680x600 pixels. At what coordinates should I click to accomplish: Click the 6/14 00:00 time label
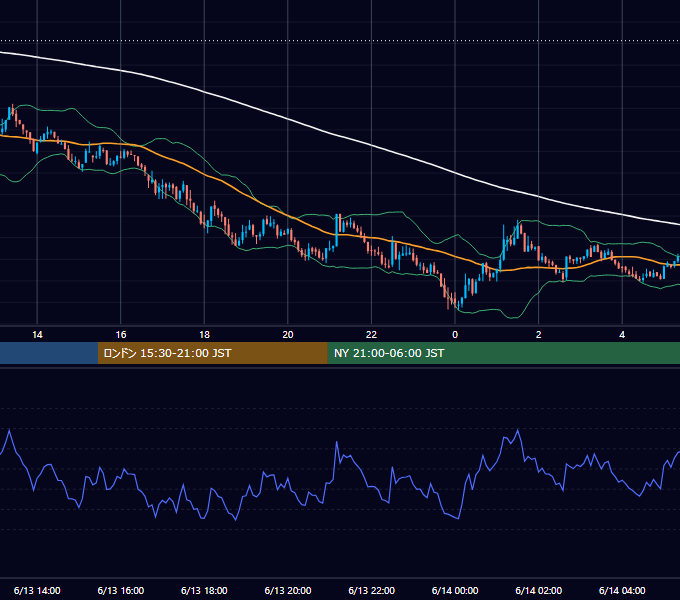pos(455,590)
